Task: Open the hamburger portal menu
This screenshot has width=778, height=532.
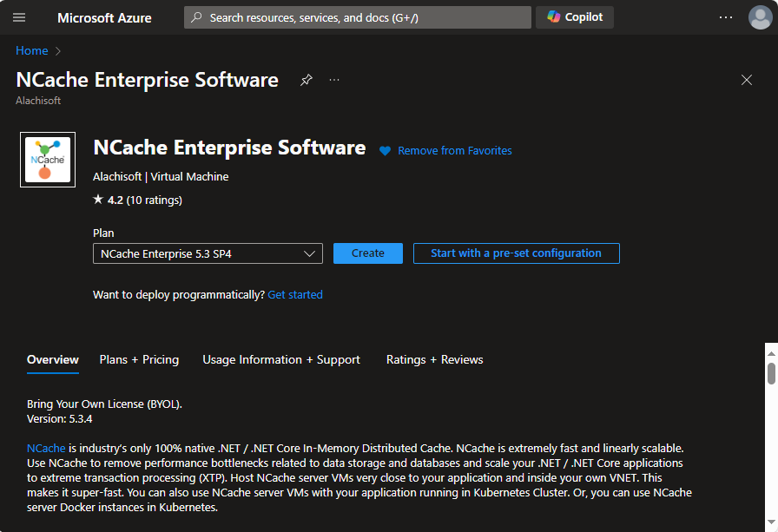Action: pyautogui.click(x=19, y=18)
